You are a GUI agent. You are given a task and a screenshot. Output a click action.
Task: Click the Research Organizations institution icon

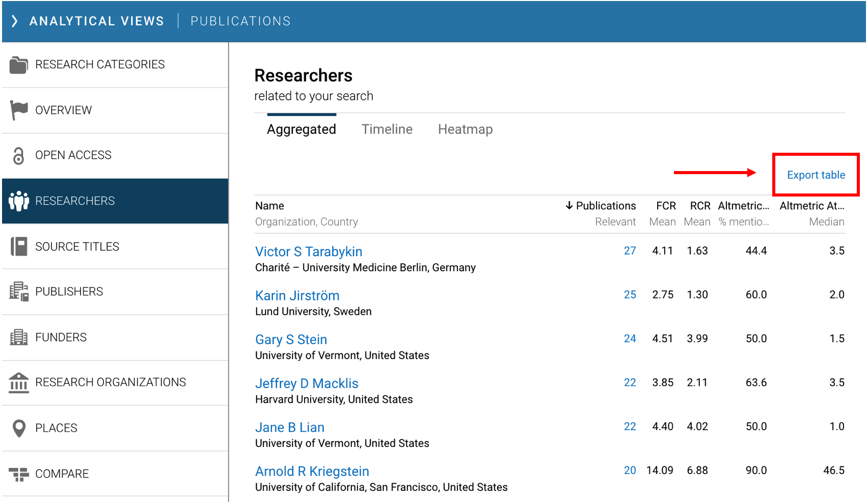click(x=19, y=382)
